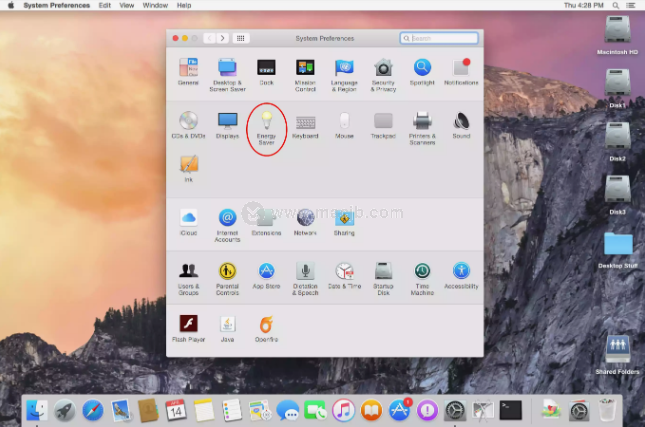Viewport: 645px width, 427px height.
Task: Open Dictation & Speech preferences
Action: click(305, 278)
